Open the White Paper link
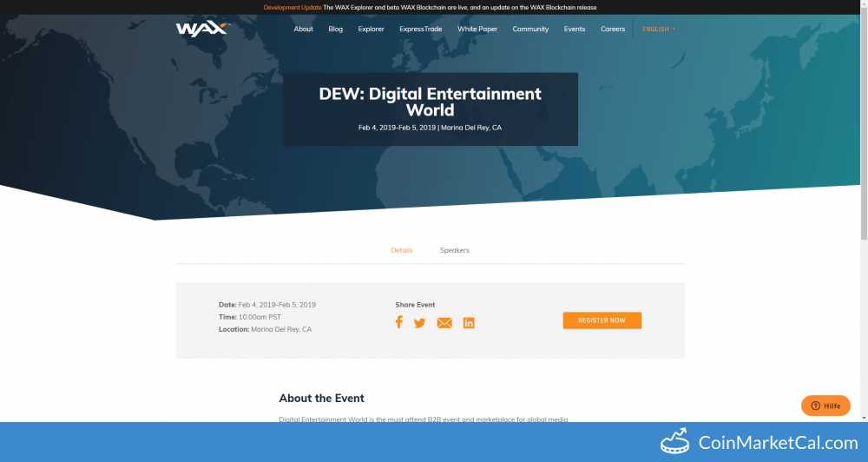 [x=477, y=29]
